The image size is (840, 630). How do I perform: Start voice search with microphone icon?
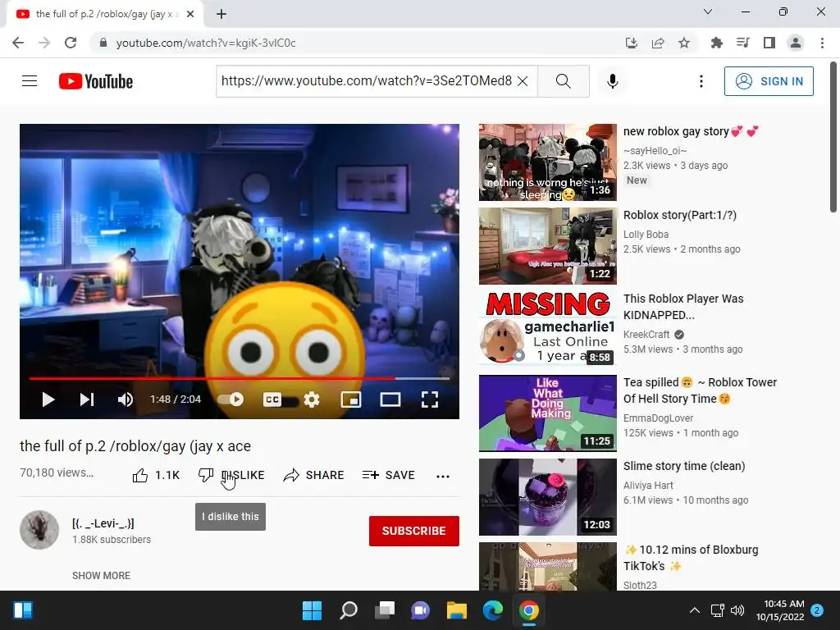pos(613,81)
